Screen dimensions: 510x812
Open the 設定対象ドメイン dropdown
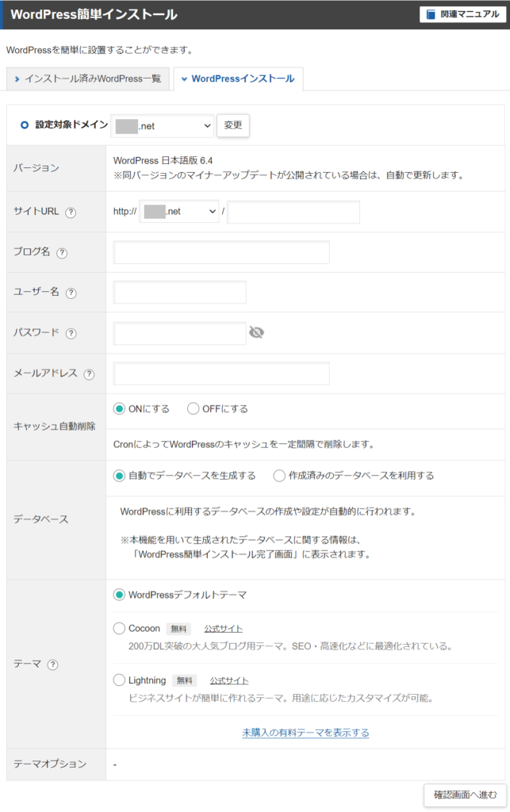point(162,126)
